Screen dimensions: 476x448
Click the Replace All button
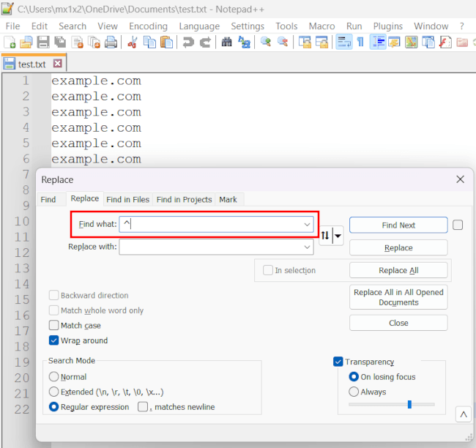coord(398,270)
